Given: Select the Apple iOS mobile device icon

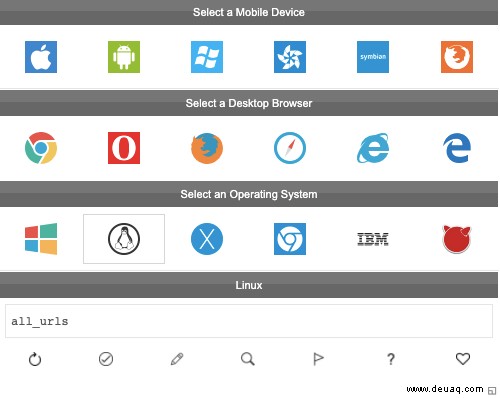Looking at the screenshot, I should pos(41,57).
